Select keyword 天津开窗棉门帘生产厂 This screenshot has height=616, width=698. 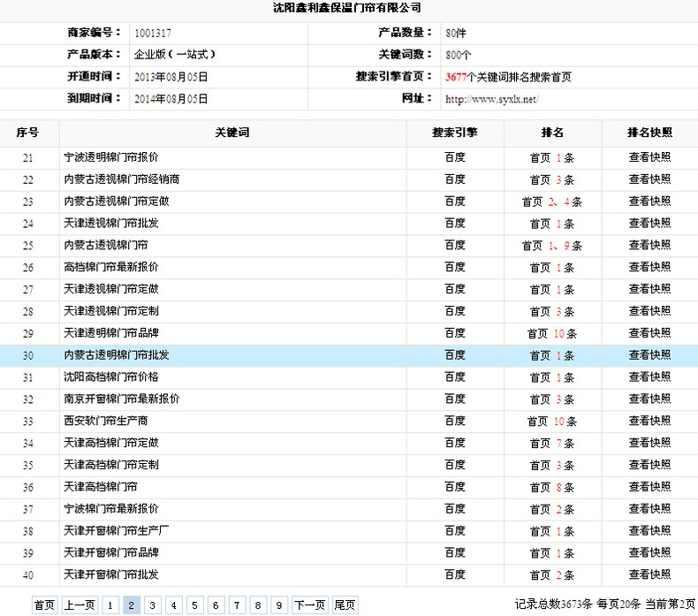(x=117, y=531)
